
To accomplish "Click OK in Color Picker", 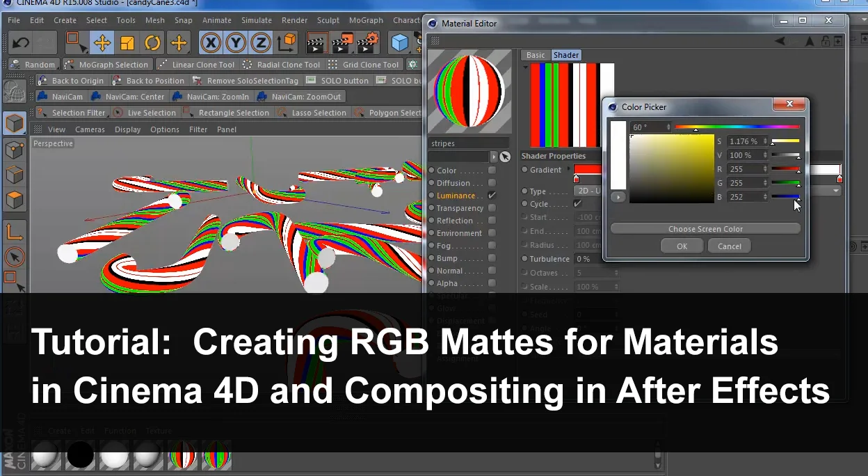I will [682, 246].
